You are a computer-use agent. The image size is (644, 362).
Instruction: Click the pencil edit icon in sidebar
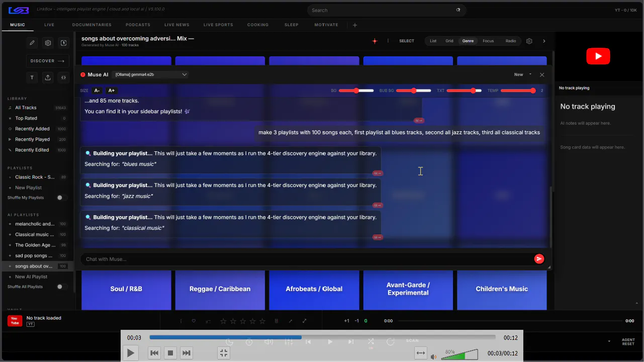(x=32, y=43)
